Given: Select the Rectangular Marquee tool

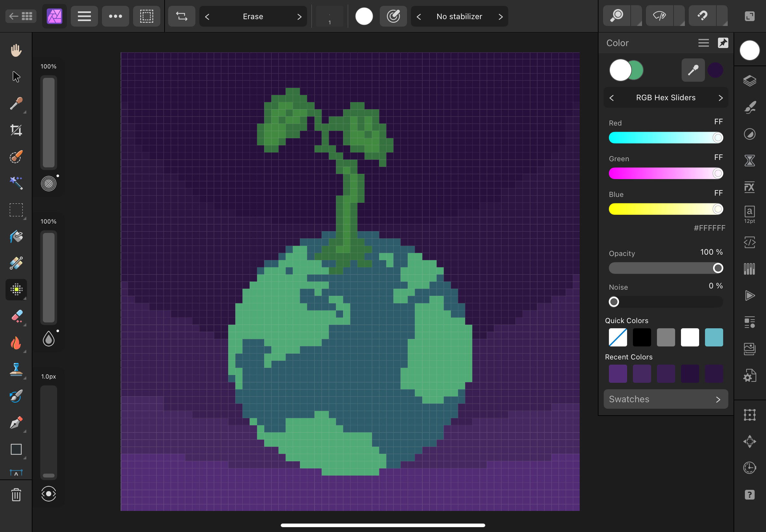Looking at the screenshot, I should [x=16, y=210].
